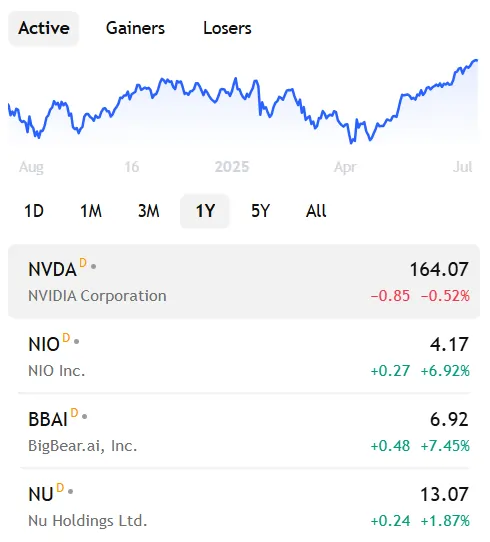Image resolution: width=490 pixels, height=542 pixels.
Task: Click the gray status dot next to NVDA
Action: (x=93, y=267)
